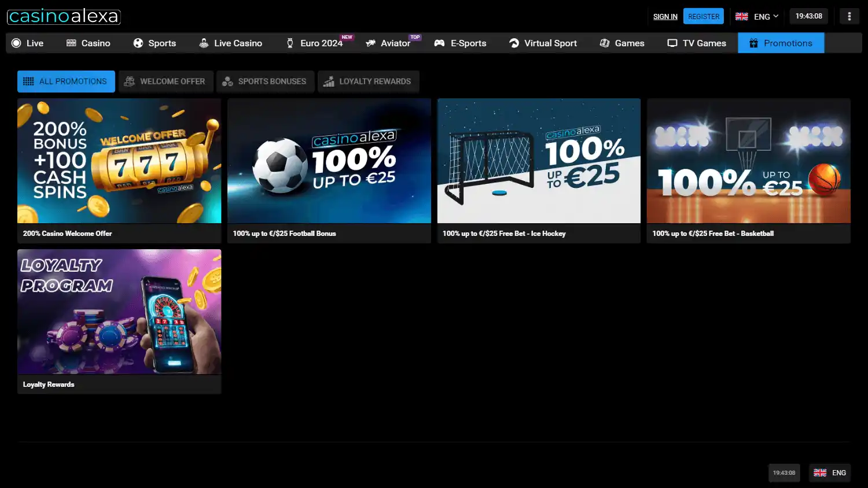Show the All Promotions tab

[x=66, y=82]
